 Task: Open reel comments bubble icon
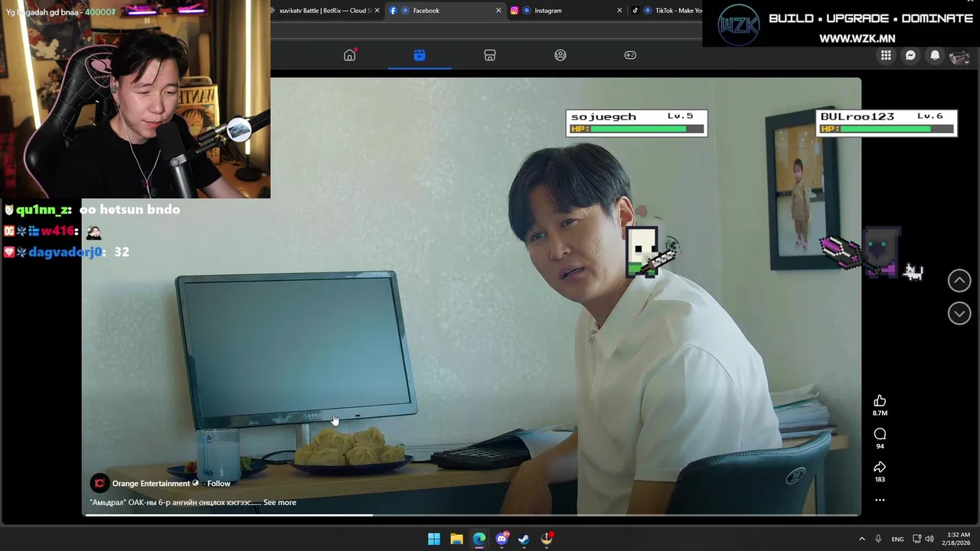pyautogui.click(x=880, y=434)
